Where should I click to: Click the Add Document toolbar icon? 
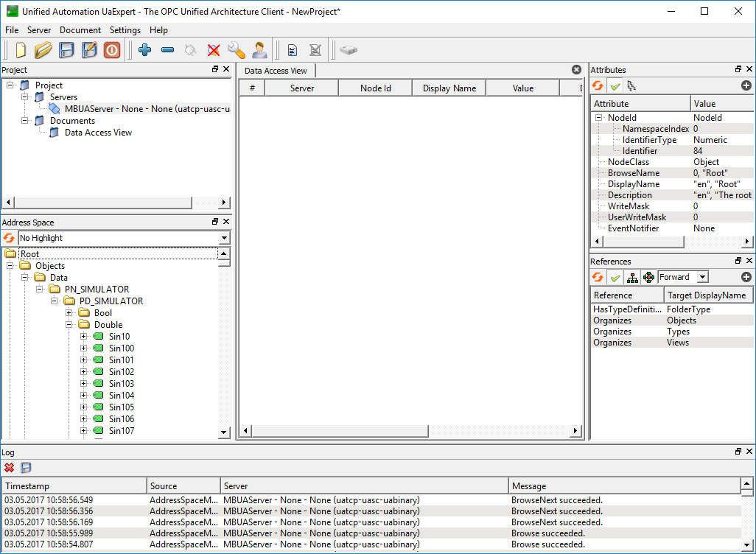point(292,50)
